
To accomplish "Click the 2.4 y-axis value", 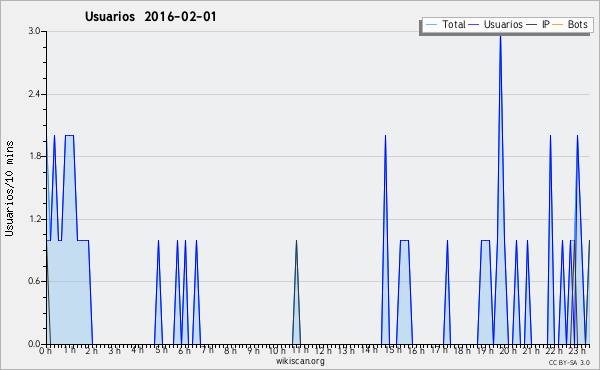I will tap(34, 94).
